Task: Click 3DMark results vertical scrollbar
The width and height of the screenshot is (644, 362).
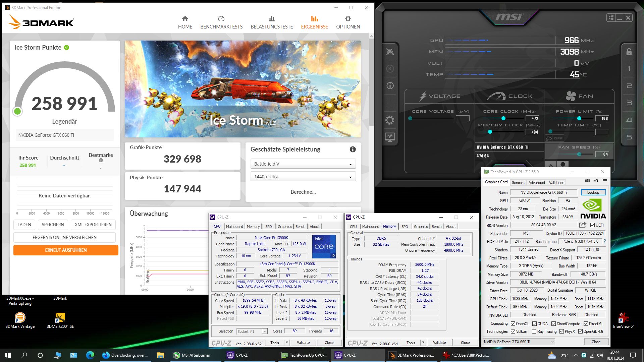Action: [371, 82]
